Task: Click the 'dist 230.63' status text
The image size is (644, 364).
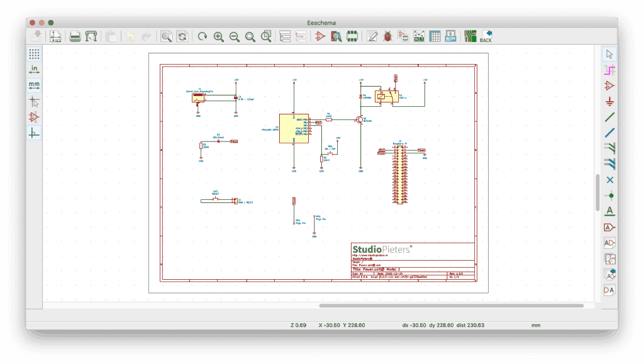Action: (470, 325)
